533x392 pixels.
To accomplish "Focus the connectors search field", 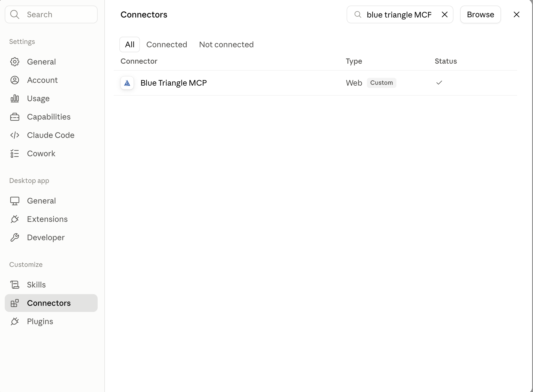I will coord(400,14).
